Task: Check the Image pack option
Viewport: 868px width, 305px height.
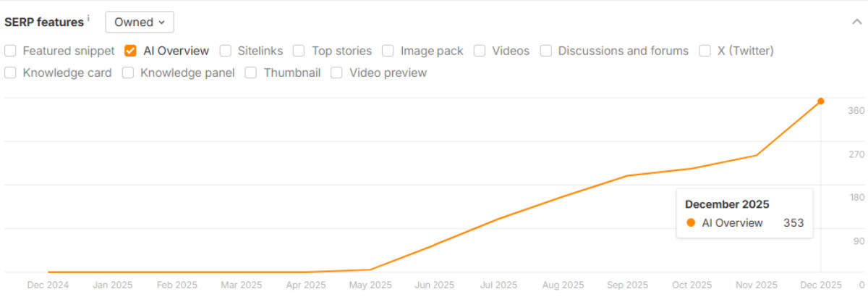Action: pos(388,51)
